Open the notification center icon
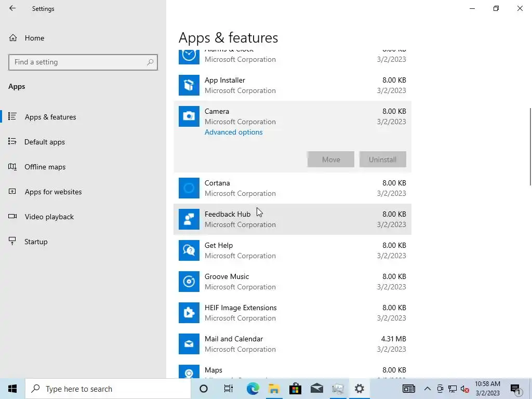The height and width of the screenshot is (399, 532). [515, 389]
